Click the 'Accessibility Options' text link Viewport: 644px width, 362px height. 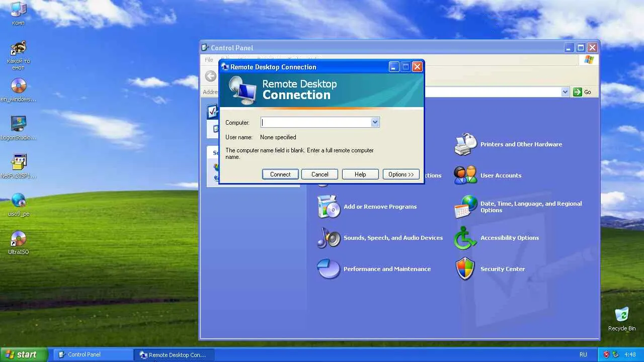(510, 238)
